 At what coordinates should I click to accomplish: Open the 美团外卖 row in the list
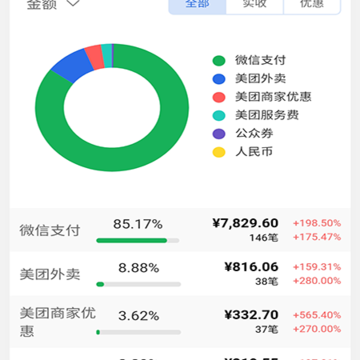pos(180,274)
